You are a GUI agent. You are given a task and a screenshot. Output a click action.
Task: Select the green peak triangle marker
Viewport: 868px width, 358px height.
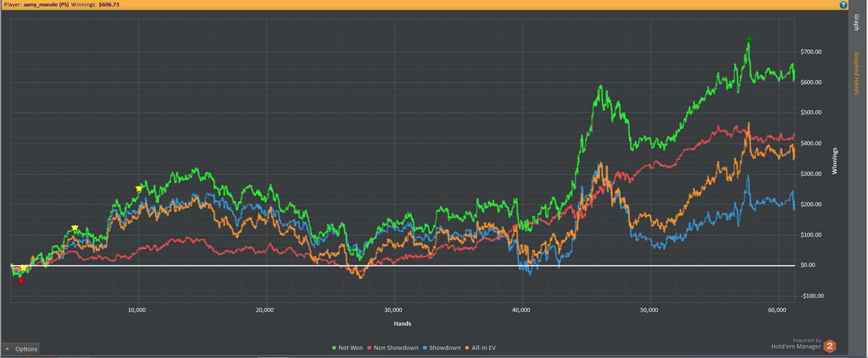(749, 38)
